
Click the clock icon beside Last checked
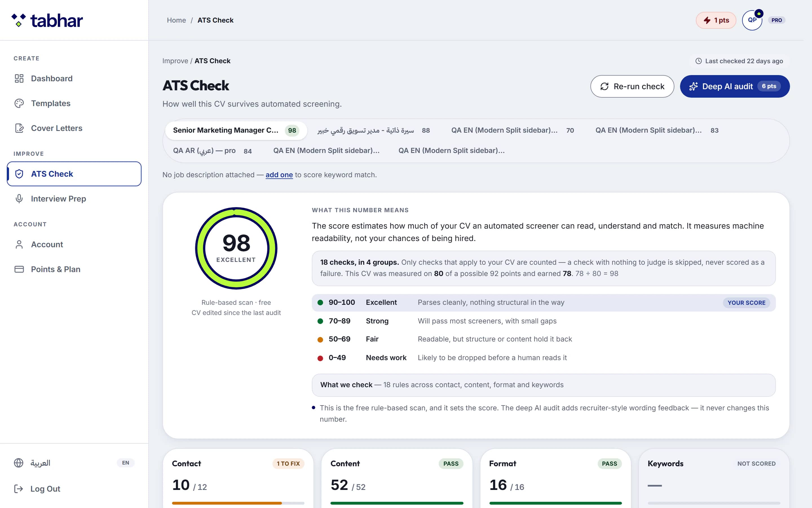pyautogui.click(x=699, y=61)
